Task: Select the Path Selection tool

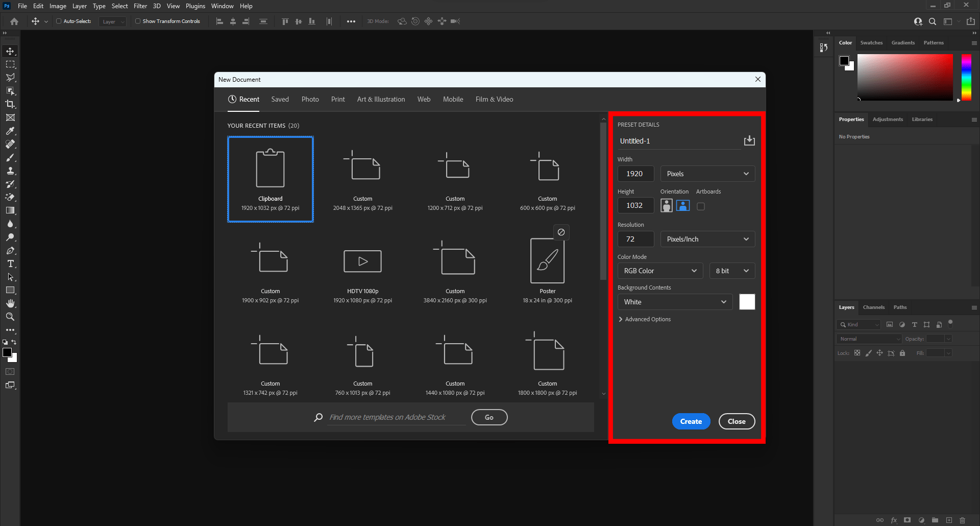Action: click(10, 277)
